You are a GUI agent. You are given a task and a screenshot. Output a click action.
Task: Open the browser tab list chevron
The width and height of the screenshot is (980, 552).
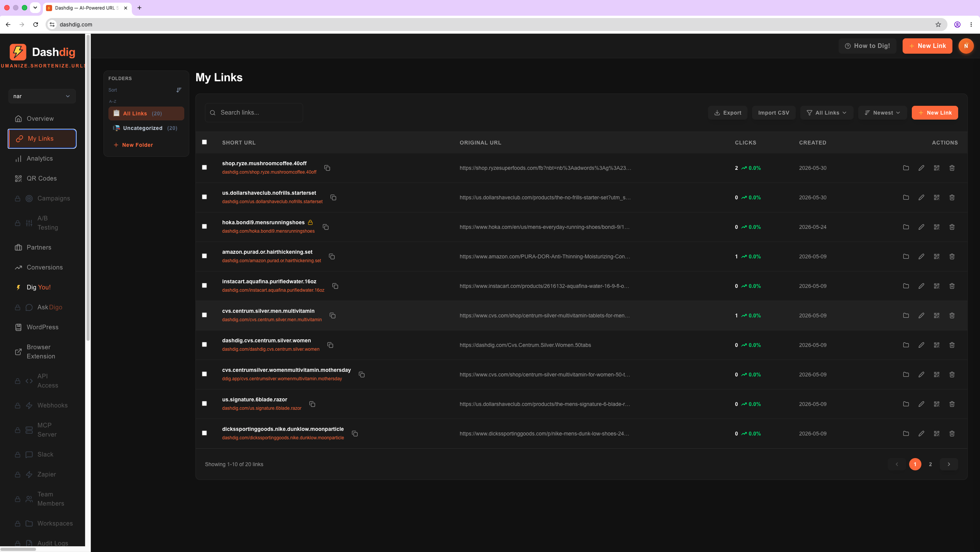point(35,8)
